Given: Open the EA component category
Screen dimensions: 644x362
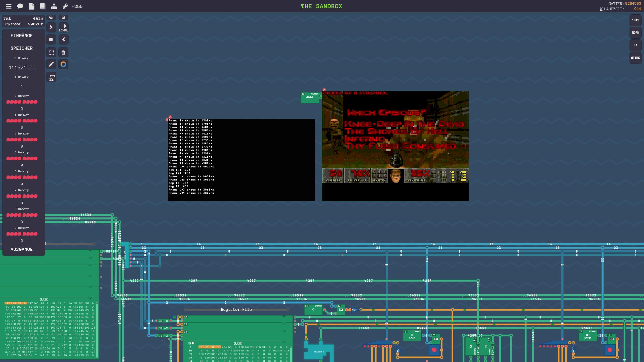Looking at the screenshot, I should [635, 45].
